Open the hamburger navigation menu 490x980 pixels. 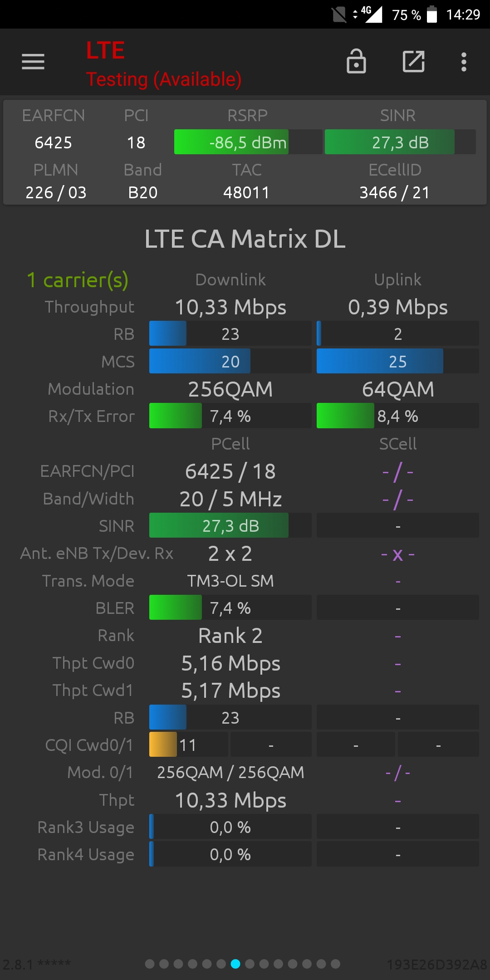point(33,62)
